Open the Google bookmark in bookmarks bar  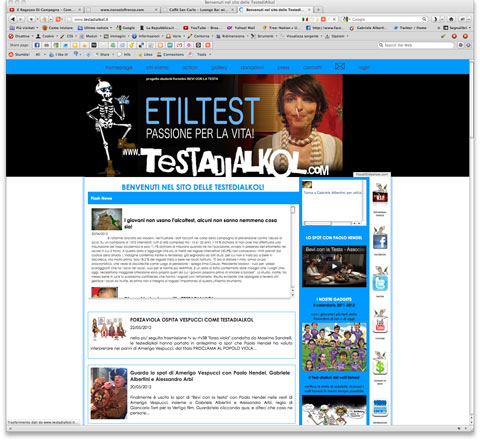(126, 28)
